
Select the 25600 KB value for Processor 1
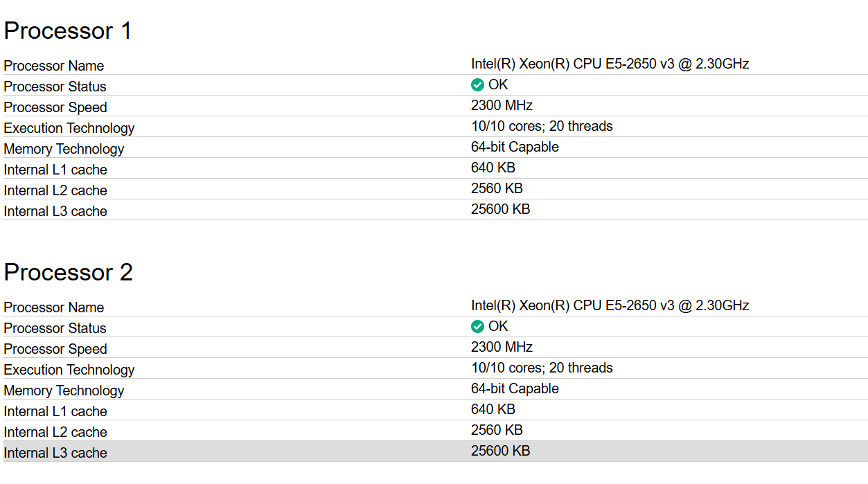pyautogui.click(x=501, y=209)
